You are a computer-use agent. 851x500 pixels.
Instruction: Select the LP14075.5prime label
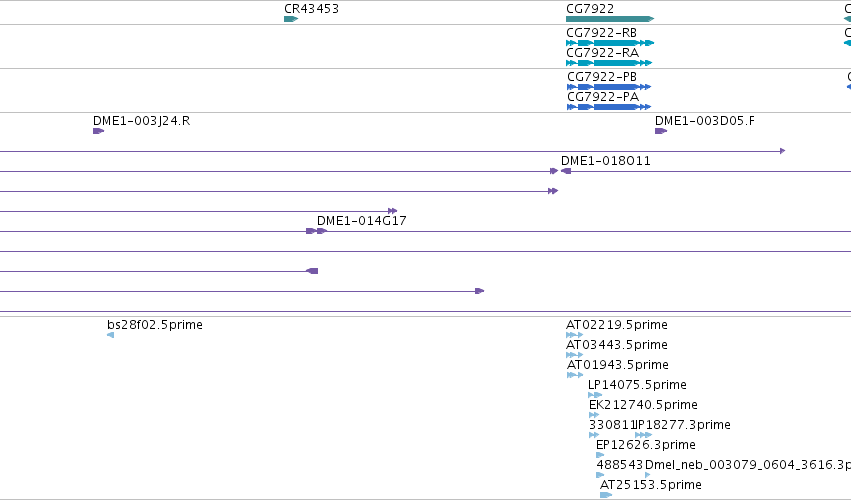pyautogui.click(x=637, y=385)
